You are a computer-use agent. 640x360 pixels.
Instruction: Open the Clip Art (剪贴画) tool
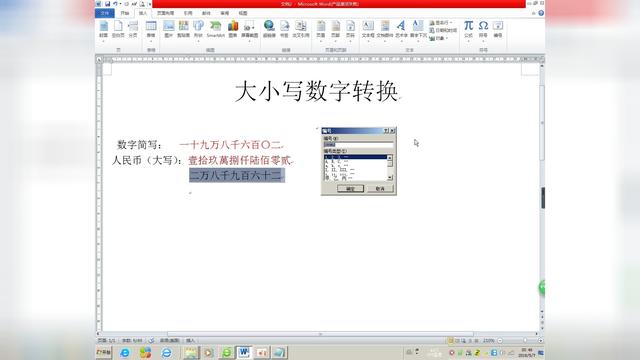(183, 29)
